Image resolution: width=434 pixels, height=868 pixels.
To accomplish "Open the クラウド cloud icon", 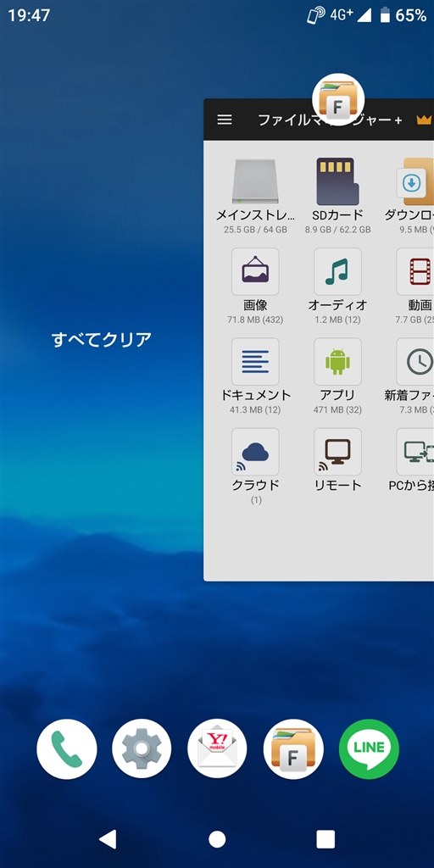I will pos(255,452).
